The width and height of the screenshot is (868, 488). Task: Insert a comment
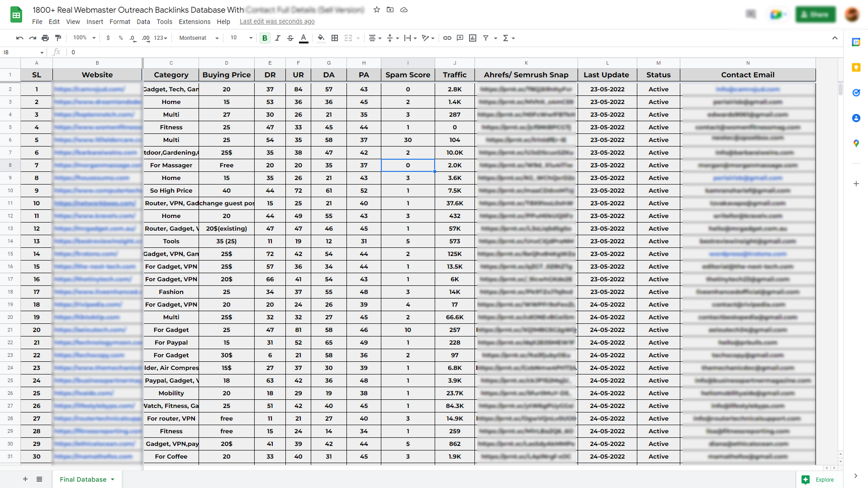point(460,38)
